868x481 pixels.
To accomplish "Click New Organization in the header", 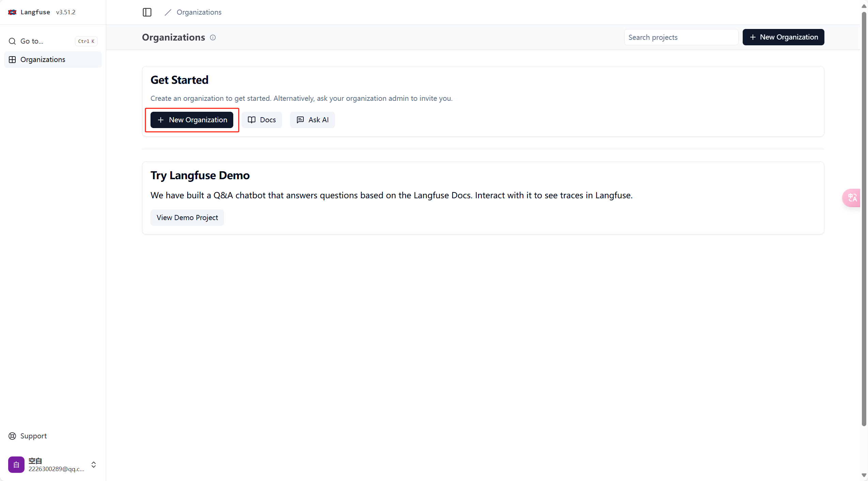I will point(783,37).
